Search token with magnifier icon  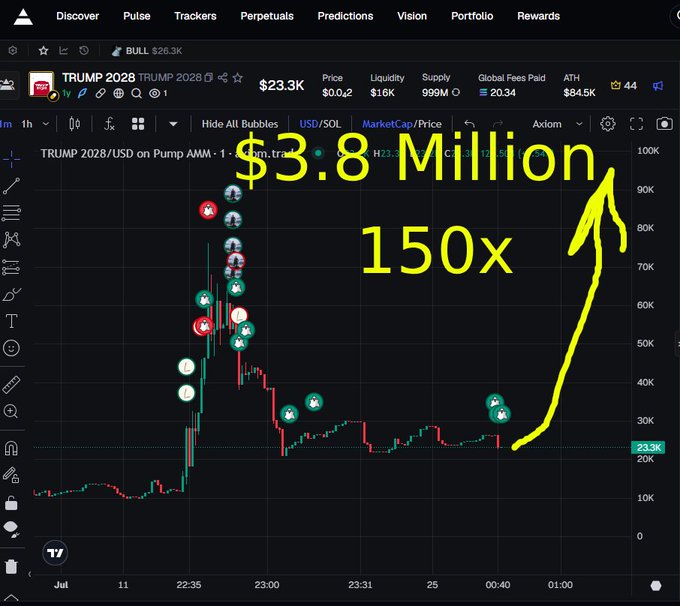click(x=136, y=93)
